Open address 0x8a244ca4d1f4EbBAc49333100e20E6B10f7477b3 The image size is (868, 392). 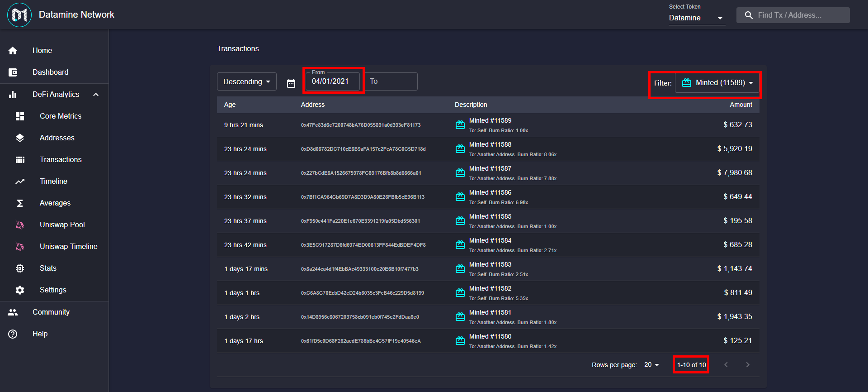click(x=360, y=269)
